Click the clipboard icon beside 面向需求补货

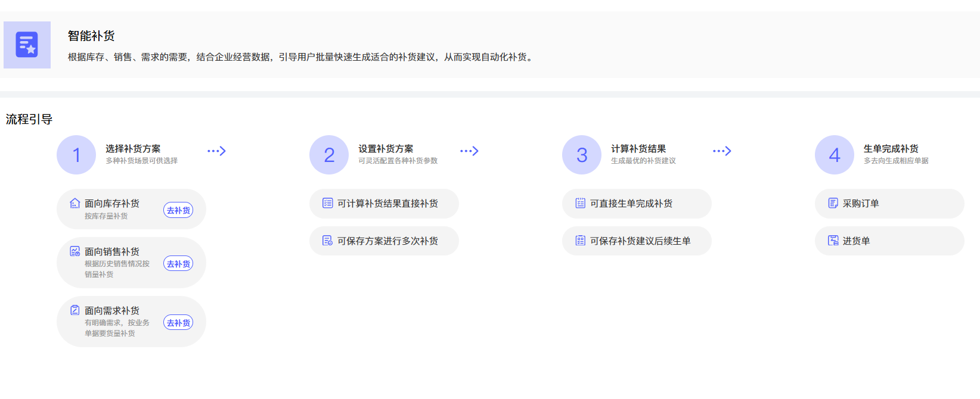(x=75, y=310)
